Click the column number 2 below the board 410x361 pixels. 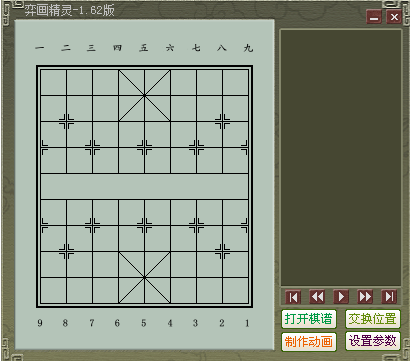[x=222, y=323]
